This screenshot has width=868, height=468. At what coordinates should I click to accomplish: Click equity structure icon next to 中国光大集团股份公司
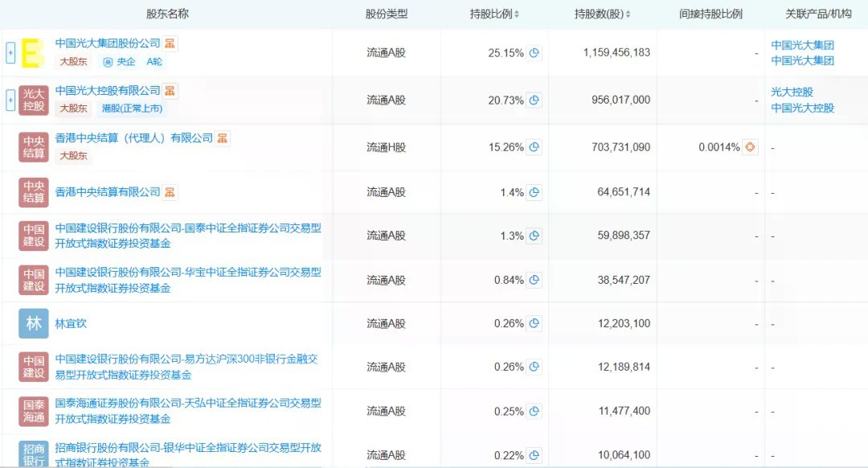point(170,43)
